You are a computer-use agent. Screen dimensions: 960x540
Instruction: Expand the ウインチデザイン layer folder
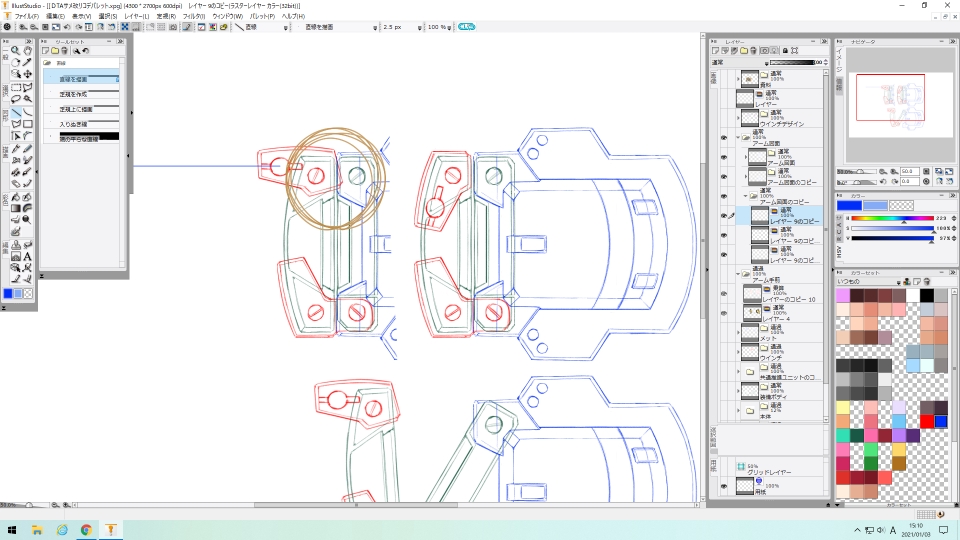click(x=738, y=118)
